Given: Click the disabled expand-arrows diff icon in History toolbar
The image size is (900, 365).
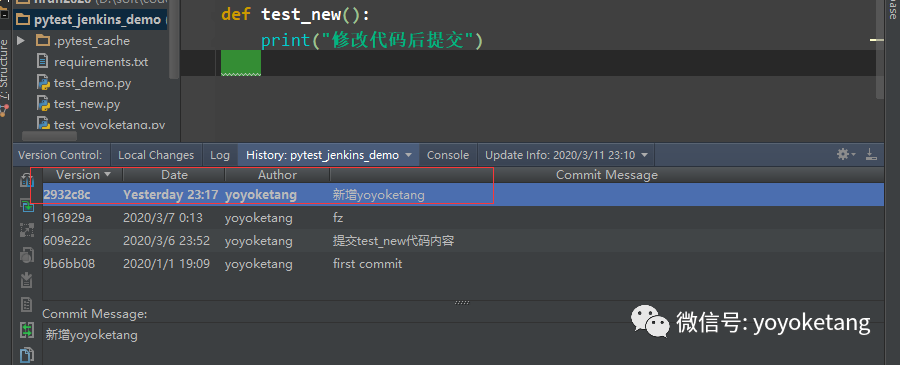Looking at the screenshot, I should click(x=27, y=230).
